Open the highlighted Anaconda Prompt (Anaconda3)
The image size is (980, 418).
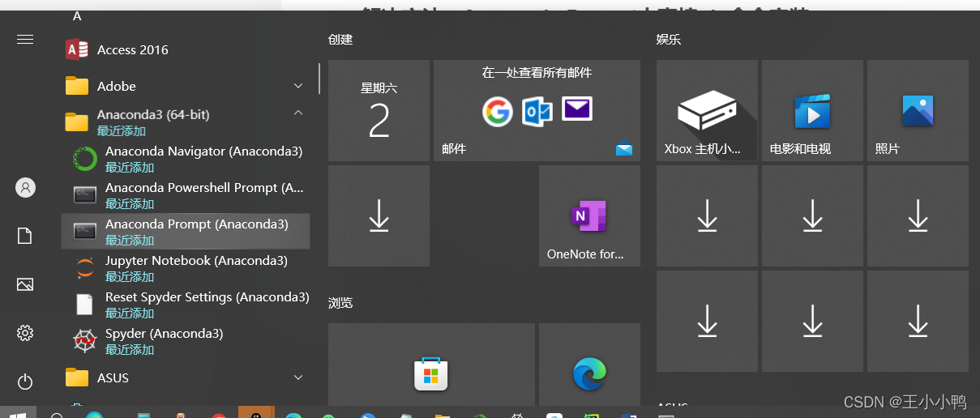(x=186, y=232)
